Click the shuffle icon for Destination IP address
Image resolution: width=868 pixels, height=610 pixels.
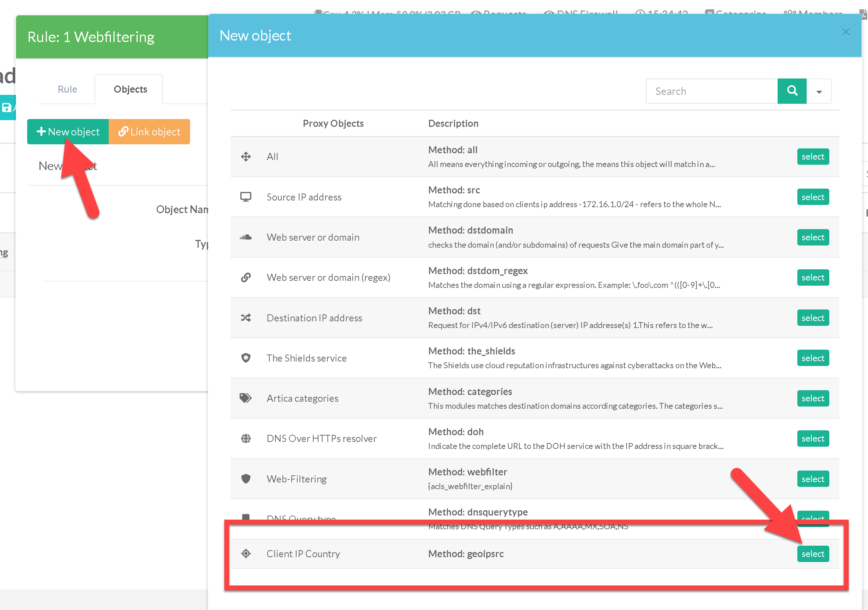coord(246,318)
